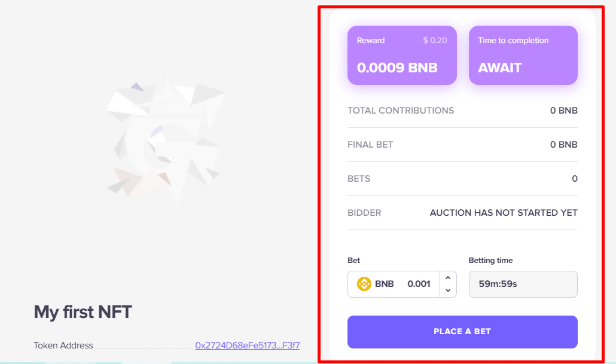Image resolution: width=616 pixels, height=364 pixels.
Task: Select the Reward card label
Action: (371, 41)
